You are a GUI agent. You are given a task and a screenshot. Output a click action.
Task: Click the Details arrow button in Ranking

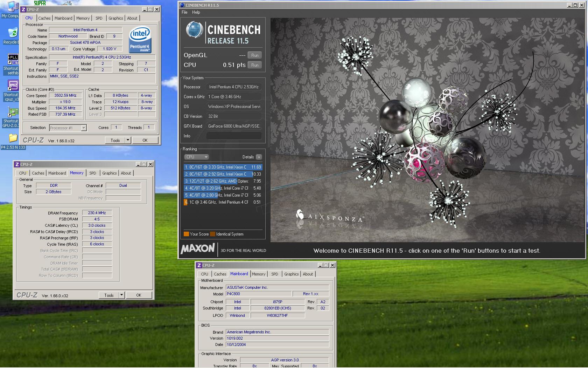259,157
